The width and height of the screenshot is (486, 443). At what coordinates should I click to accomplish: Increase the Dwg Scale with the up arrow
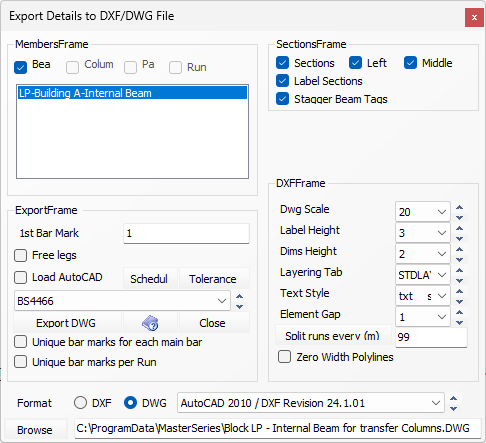460,207
